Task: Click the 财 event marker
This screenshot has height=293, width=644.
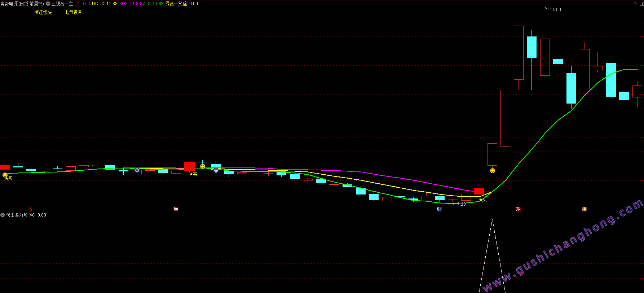Action: click(439, 209)
